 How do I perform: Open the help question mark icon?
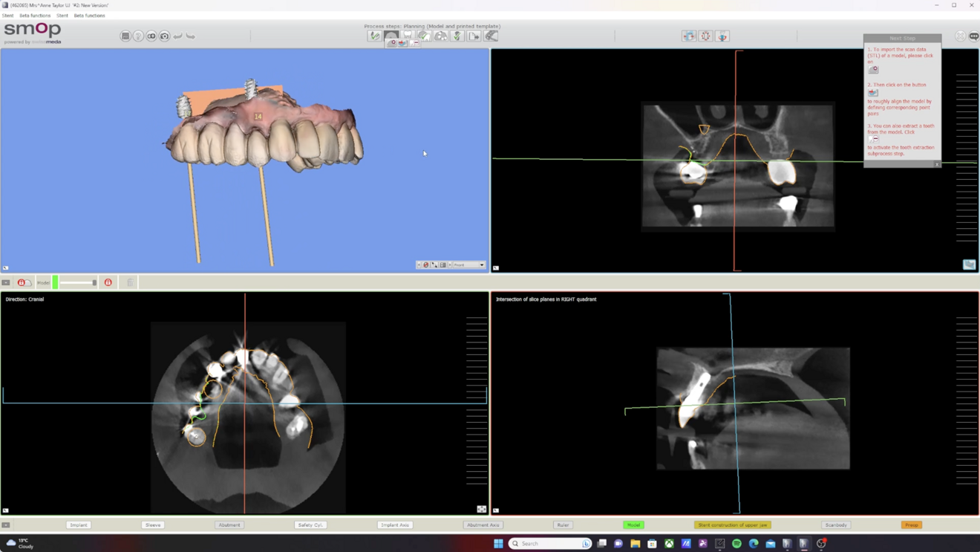coord(138,36)
